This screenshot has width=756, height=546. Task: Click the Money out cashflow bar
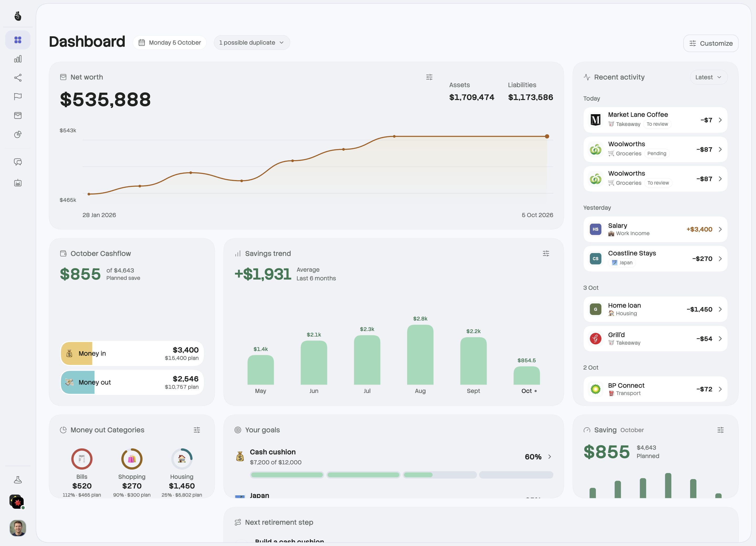[132, 382]
